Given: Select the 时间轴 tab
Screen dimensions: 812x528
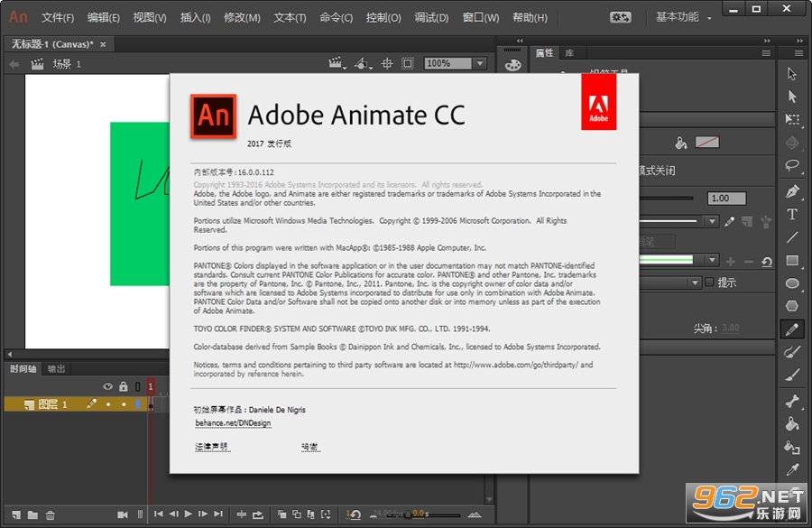Looking at the screenshot, I should (x=23, y=369).
